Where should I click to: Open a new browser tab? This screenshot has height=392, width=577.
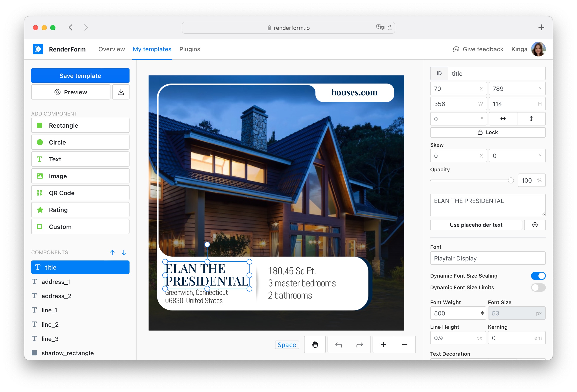click(541, 27)
